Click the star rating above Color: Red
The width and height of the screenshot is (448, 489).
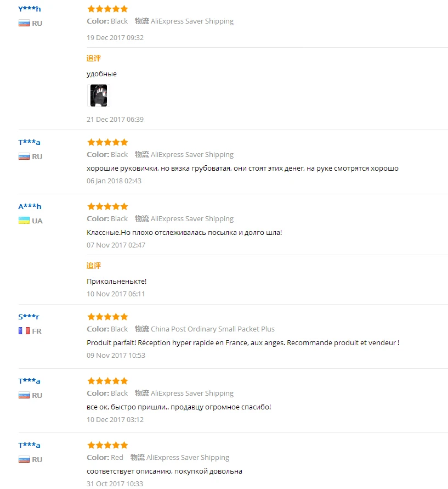[107, 445]
